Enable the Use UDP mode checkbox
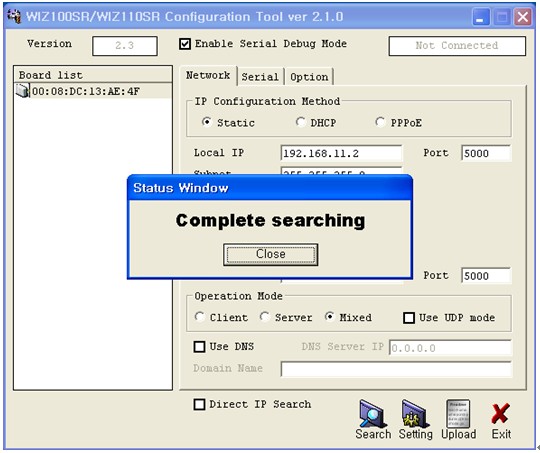This screenshot has width=540, height=453. coord(409,318)
